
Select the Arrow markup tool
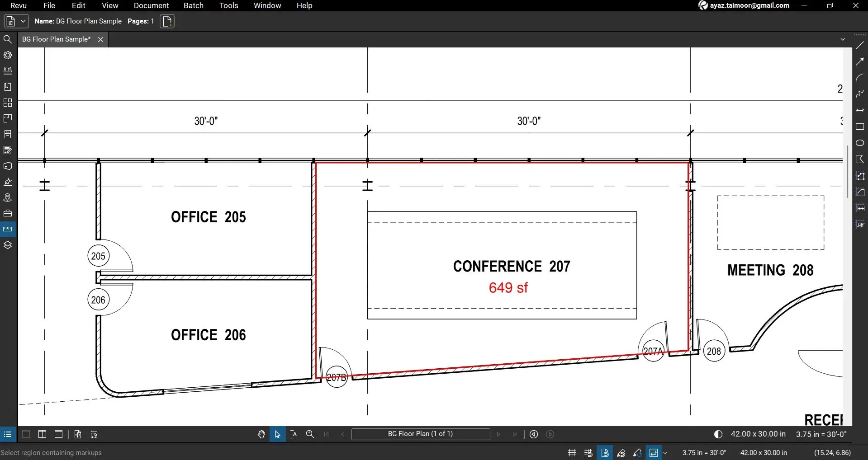tap(860, 62)
